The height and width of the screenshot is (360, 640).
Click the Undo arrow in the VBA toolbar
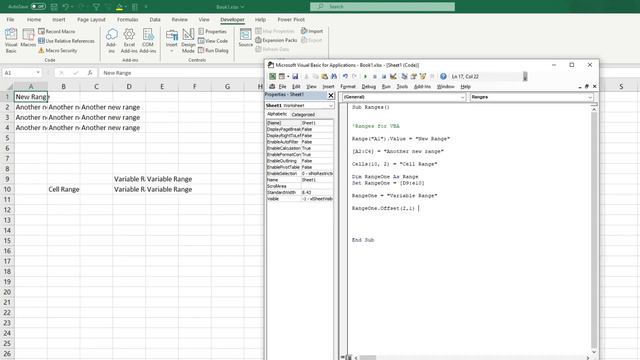point(345,76)
